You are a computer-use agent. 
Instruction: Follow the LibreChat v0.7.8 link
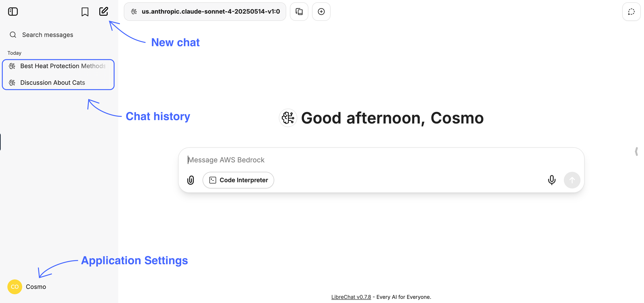click(x=351, y=297)
